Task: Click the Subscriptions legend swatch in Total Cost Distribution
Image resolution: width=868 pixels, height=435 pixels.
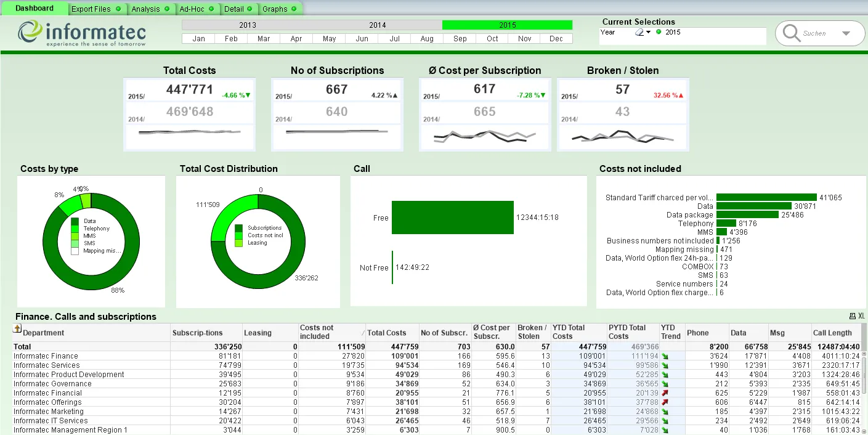Action: [x=239, y=228]
